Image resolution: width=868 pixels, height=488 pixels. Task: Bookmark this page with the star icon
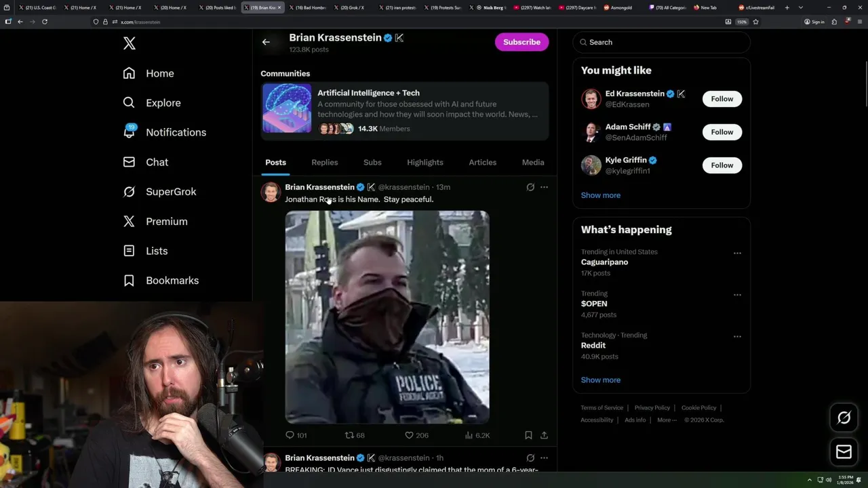755,22
